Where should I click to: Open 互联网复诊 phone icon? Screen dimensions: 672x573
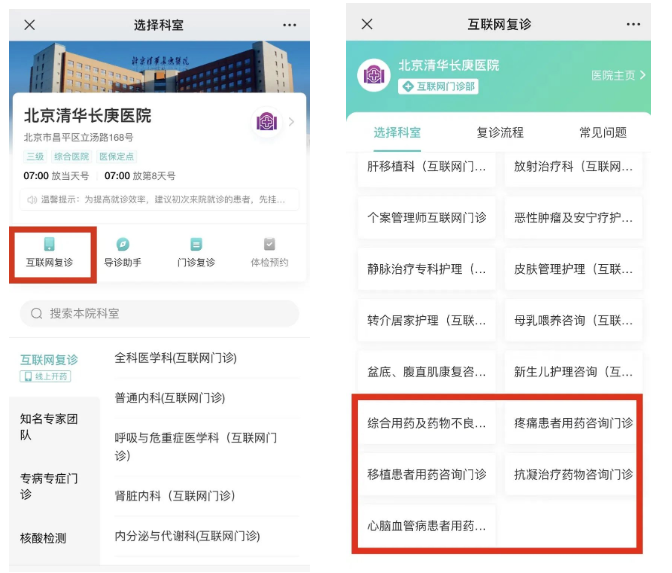click(49, 244)
